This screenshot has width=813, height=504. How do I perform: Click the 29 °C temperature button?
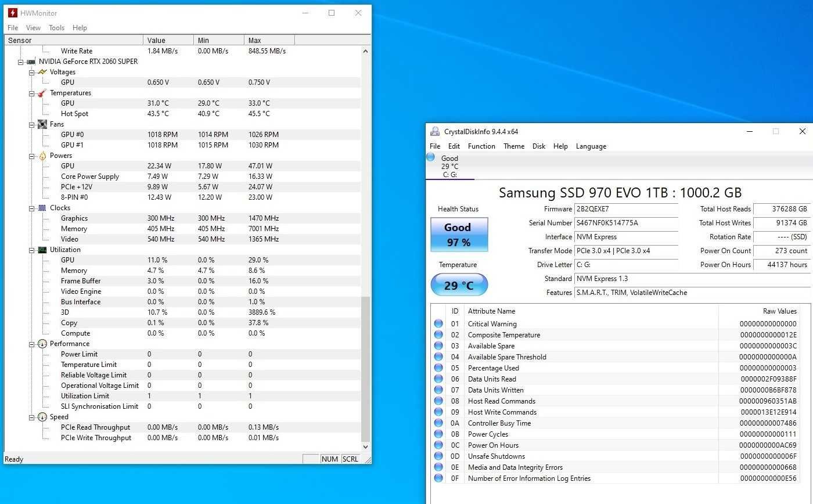[459, 285]
